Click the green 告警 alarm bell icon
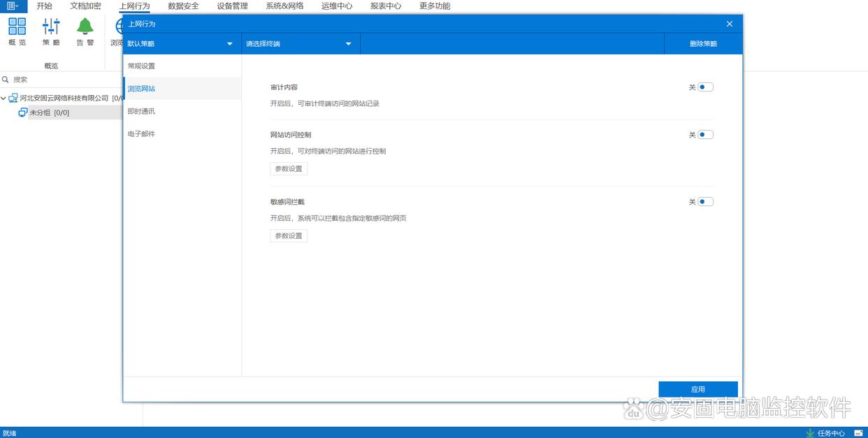Viewport: 868px width, 438px height. pos(85,27)
